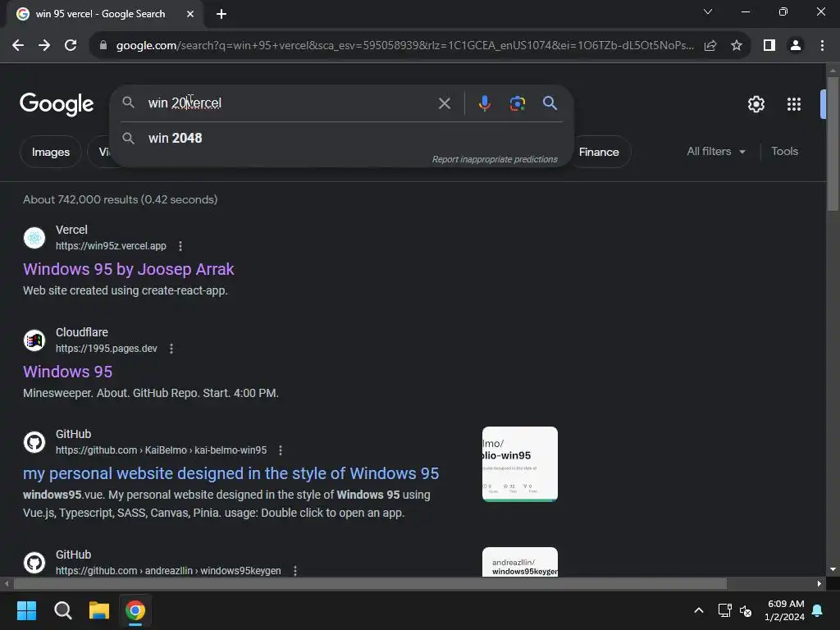
Task: Click the Chrome icon in the taskbar
Action: coord(135,610)
